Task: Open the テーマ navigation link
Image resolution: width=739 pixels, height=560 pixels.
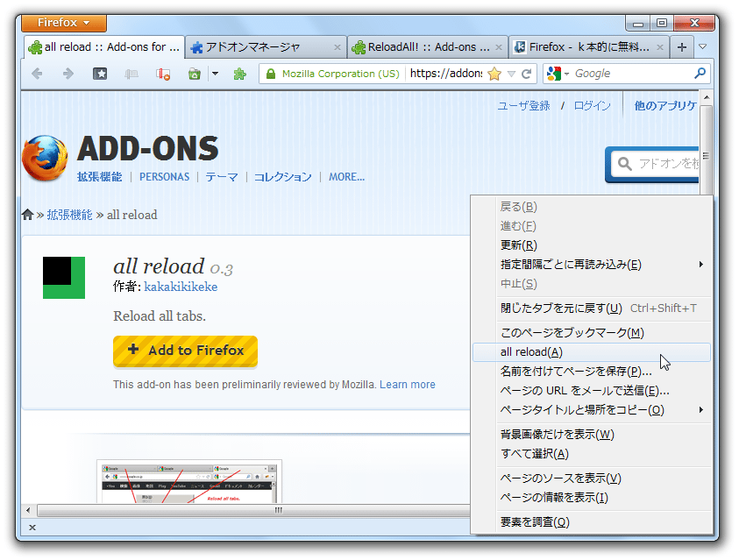Action: tap(222, 177)
